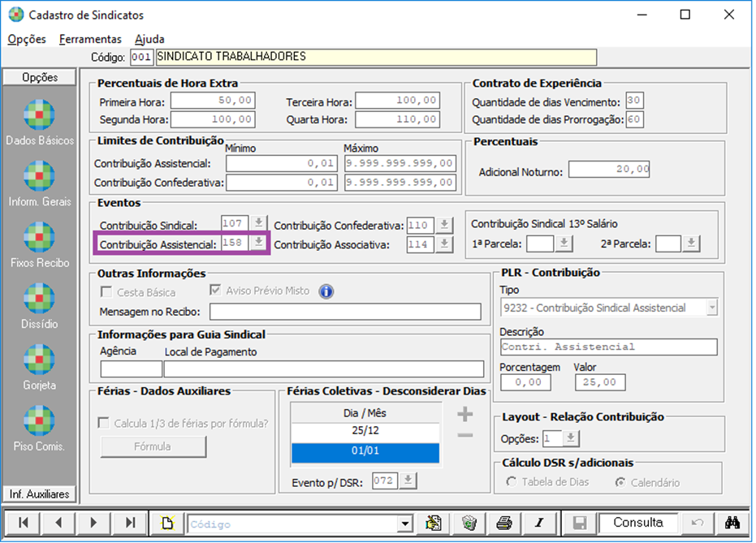This screenshot has height=543, width=756.
Task: Open lookup for Contribuição Associativa event
Action: pos(444,243)
